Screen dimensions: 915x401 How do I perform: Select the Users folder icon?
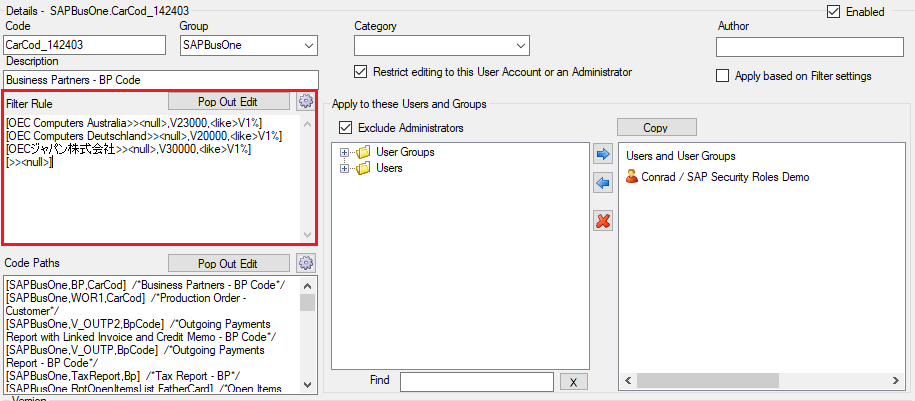(x=364, y=168)
